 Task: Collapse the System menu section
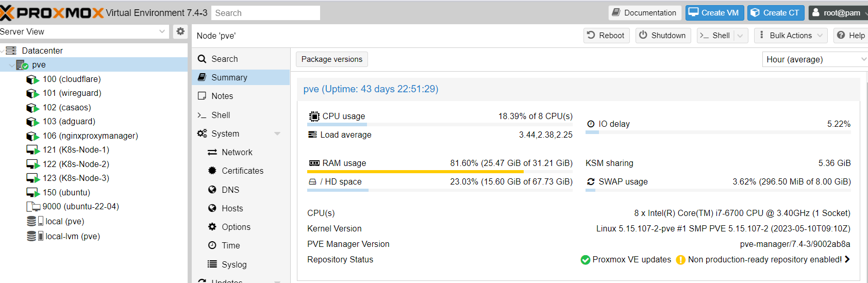(x=277, y=134)
